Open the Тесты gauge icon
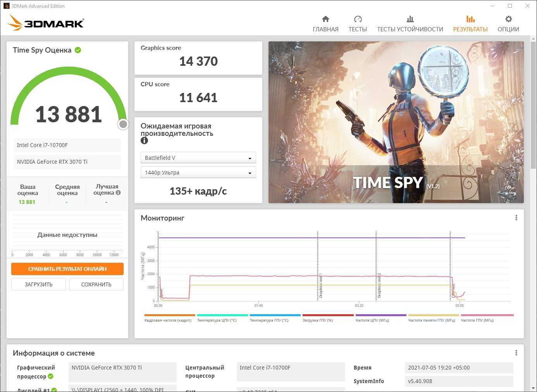Image resolution: width=537 pixels, height=392 pixels. tap(358, 19)
